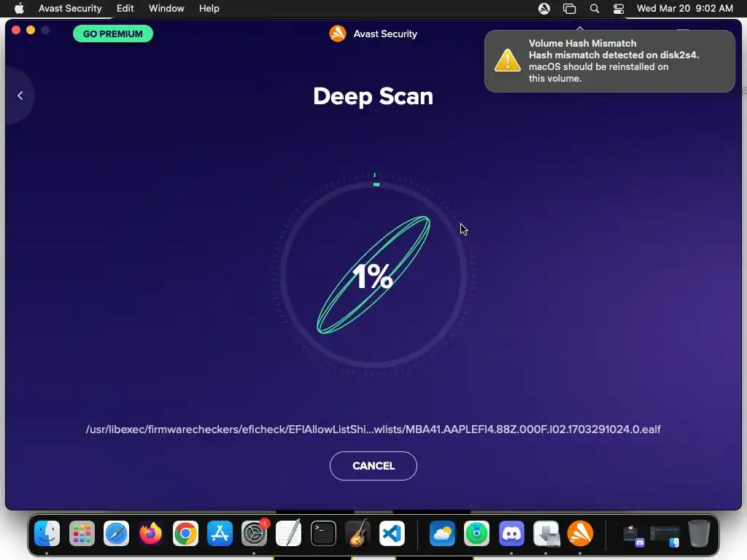The height and width of the screenshot is (560, 747).
Task: Open Finder from the Dock
Action: point(47,533)
